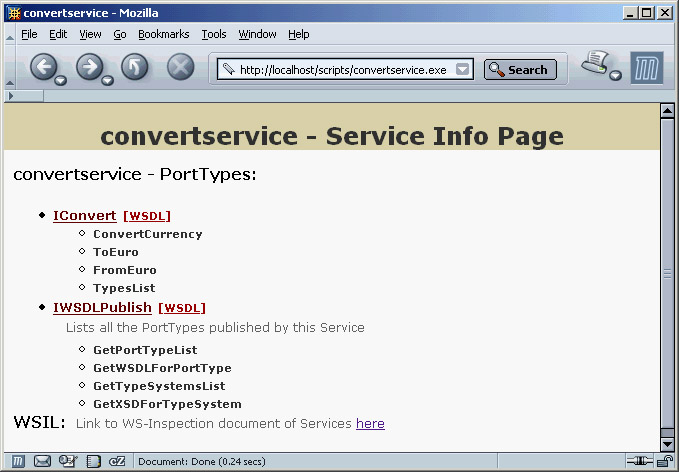Reload the current page
The width and height of the screenshot is (679, 472).
(x=135, y=68)
